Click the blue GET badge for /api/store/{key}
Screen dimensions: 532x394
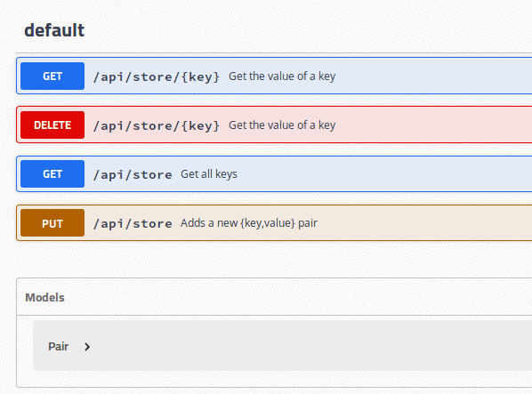52,76
